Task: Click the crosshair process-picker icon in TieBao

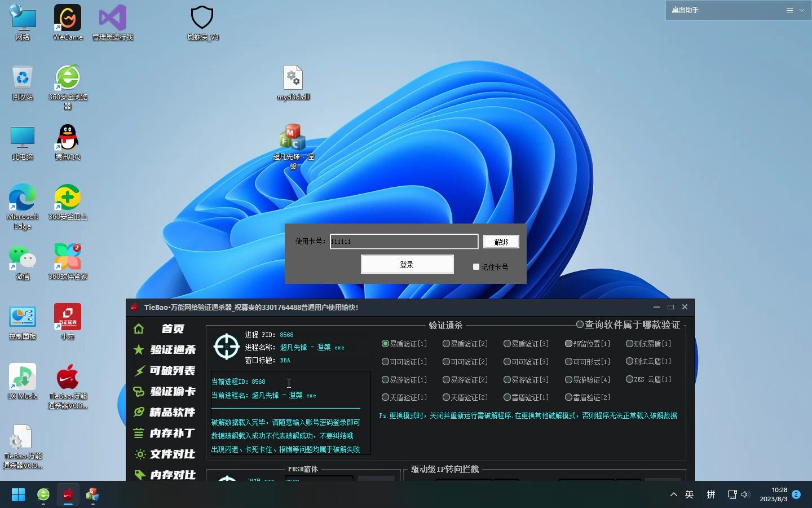Action: [x=227, y=347]
